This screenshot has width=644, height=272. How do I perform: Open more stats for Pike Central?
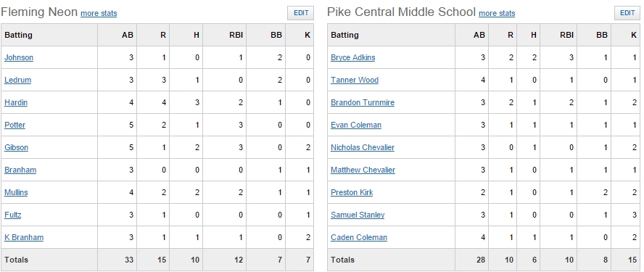pos(497,13)
